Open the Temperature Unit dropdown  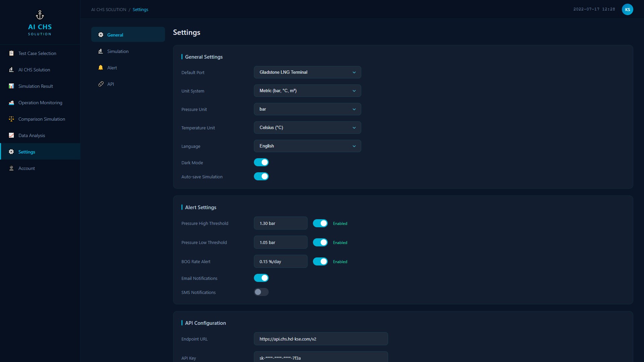click(307, 127)
